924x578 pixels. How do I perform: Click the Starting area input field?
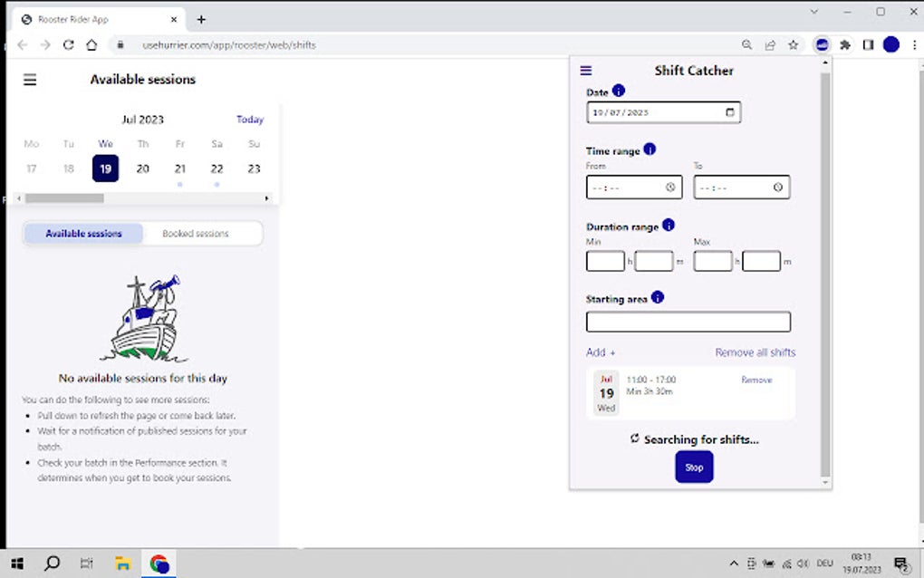pyautogui.click(x=688, y=322)
